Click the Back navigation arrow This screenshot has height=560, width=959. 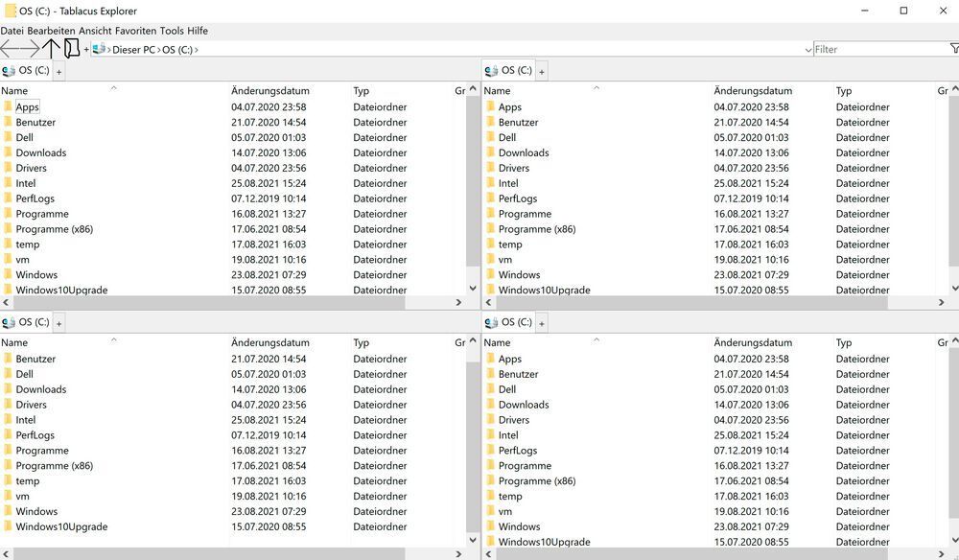pos(8,49)
